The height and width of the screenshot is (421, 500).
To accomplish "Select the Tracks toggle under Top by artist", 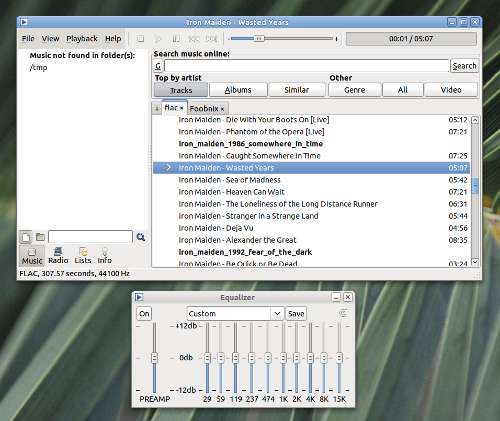I will click(x=181, y=90).
